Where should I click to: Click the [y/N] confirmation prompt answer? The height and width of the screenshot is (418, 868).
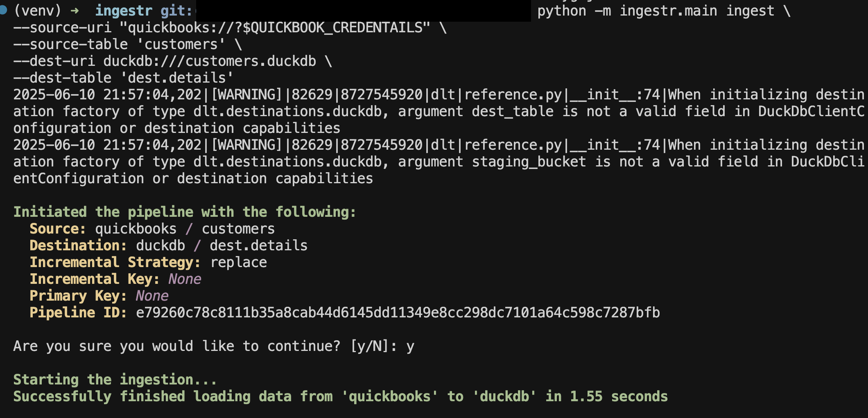[410, 347]
